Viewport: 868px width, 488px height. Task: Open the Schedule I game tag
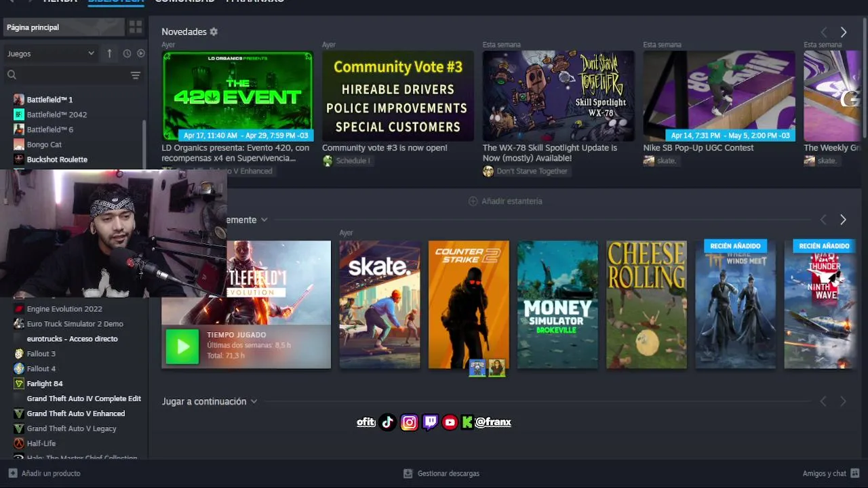click(x=347, y=161)
